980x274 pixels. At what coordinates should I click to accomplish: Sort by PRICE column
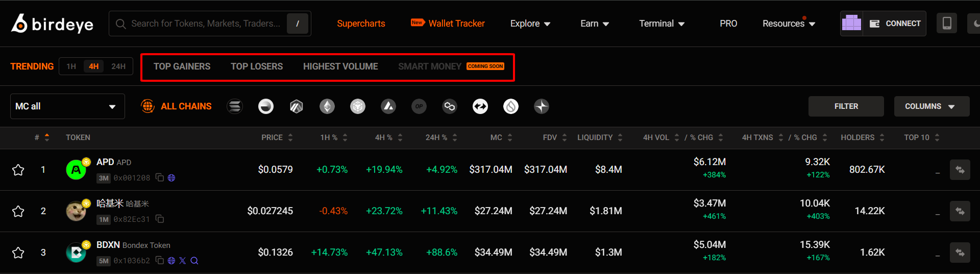tap(277, 138)
